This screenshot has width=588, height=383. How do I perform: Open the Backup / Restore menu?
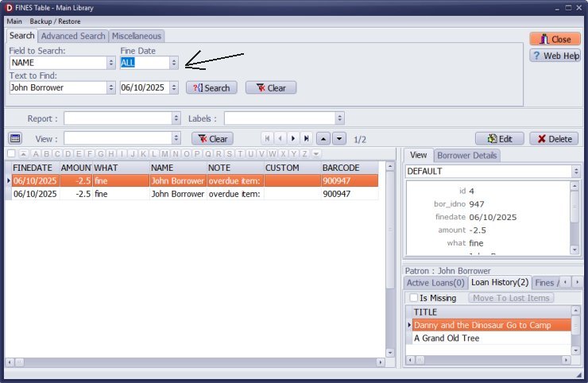pyautogui.click(x=55, y=21)
